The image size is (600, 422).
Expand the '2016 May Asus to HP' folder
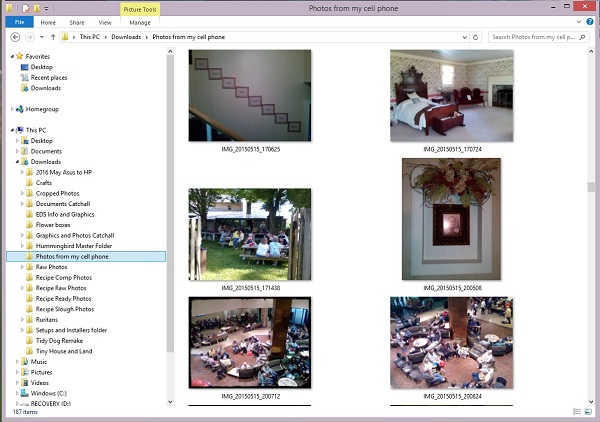click(x=22, y=172)
